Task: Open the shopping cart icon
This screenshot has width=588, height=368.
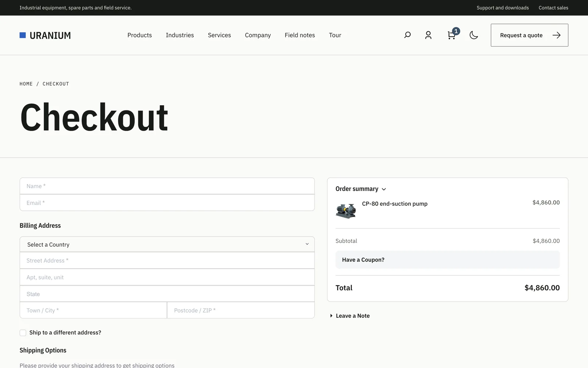Action: [x=452, y=35]
